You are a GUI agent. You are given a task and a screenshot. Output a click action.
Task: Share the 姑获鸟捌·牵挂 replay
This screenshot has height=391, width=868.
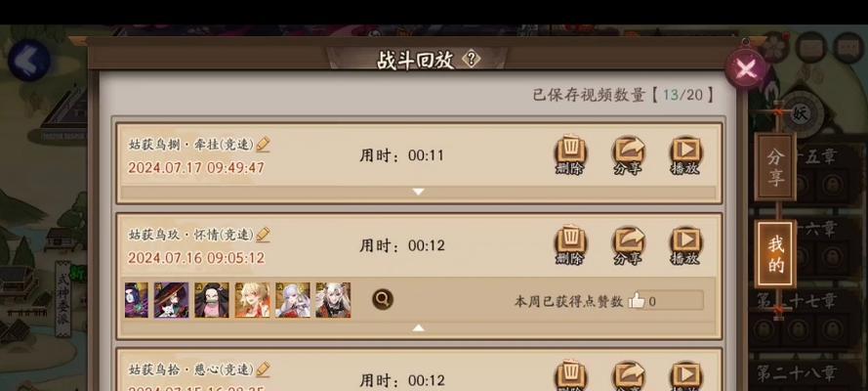tap(629, 155)
